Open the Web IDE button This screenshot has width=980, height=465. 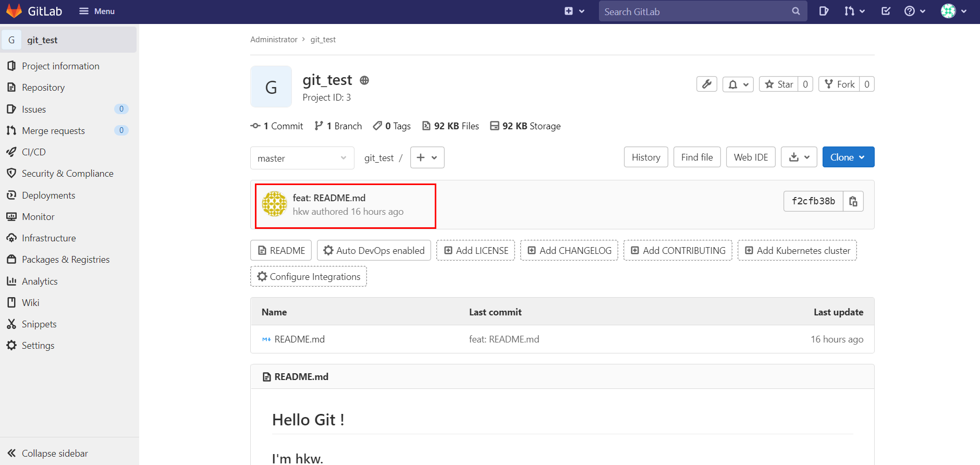point(751,157)
